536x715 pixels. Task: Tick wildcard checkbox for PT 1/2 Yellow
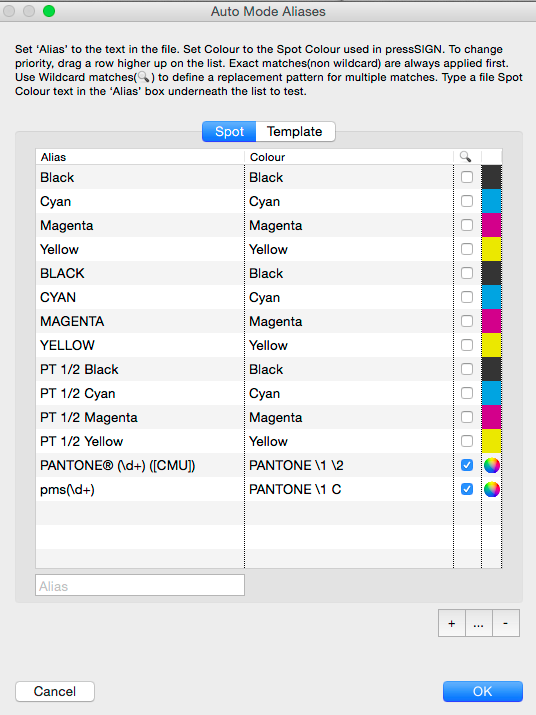(467, 441)
